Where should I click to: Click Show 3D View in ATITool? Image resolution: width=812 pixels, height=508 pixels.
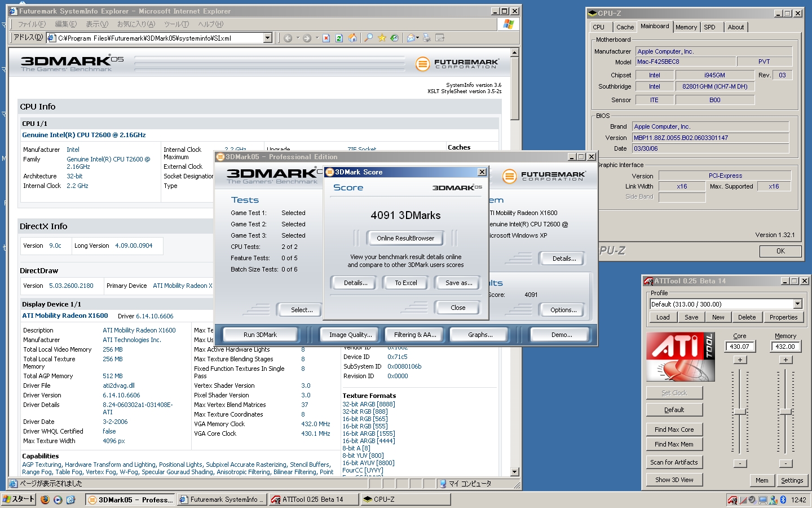[674, 480]
